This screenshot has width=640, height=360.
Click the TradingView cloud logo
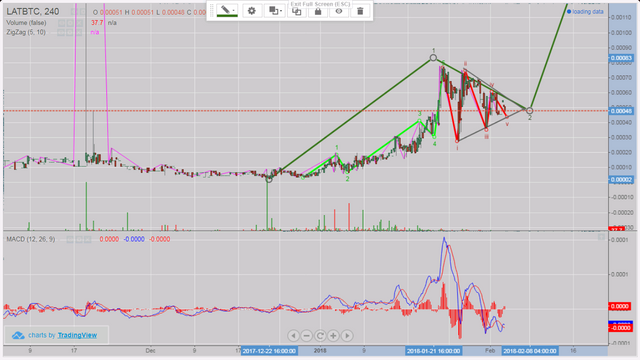coord(18,335)
